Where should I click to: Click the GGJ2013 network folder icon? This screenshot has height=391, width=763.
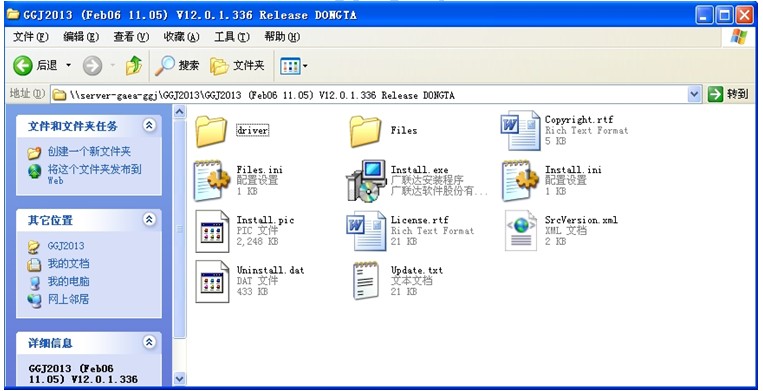[x=34, y=247]
